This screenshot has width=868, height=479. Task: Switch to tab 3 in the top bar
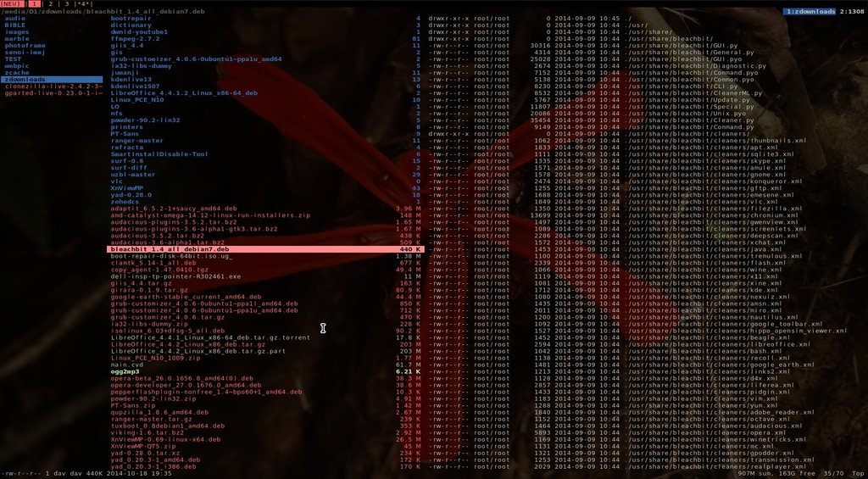(67, 4)
